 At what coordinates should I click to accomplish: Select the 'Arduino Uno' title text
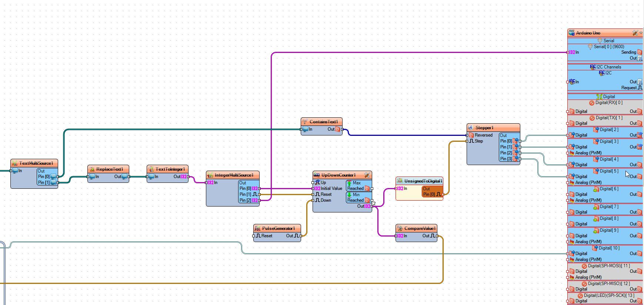pyautogui.click(x=588, y=33)
